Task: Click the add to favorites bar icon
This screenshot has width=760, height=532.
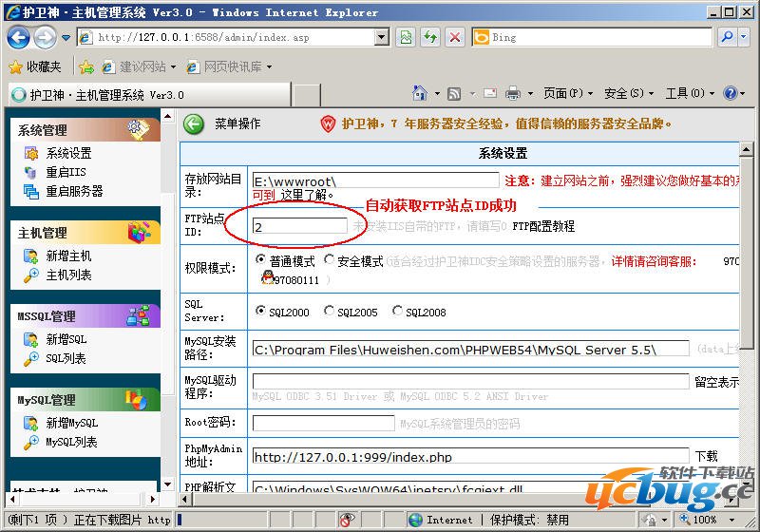Action: tap(86, 66)
